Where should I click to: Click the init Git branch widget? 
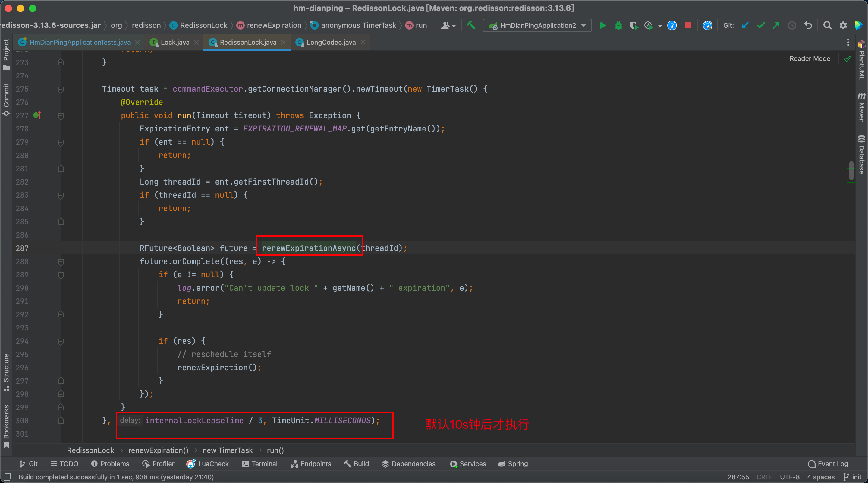pos(853,477)
